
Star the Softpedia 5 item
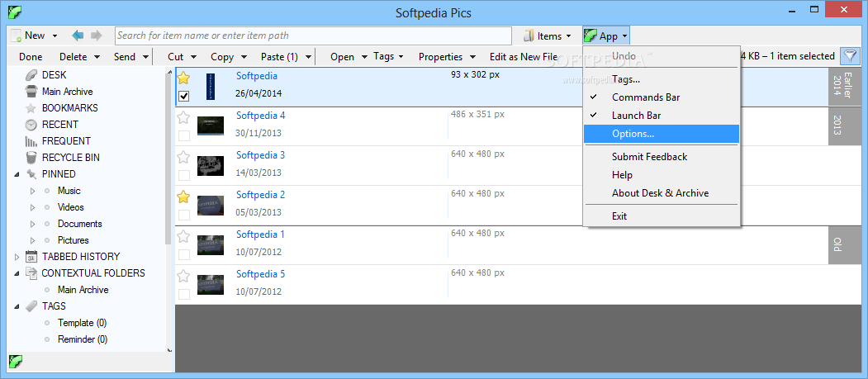[183, 276]
